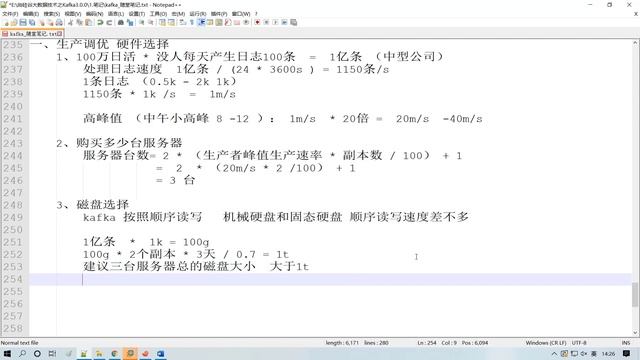Image resolution: width=640 pixels, height=360 pixels.
Task: Open the 设置(T) menu
Action: click(137, 14)
